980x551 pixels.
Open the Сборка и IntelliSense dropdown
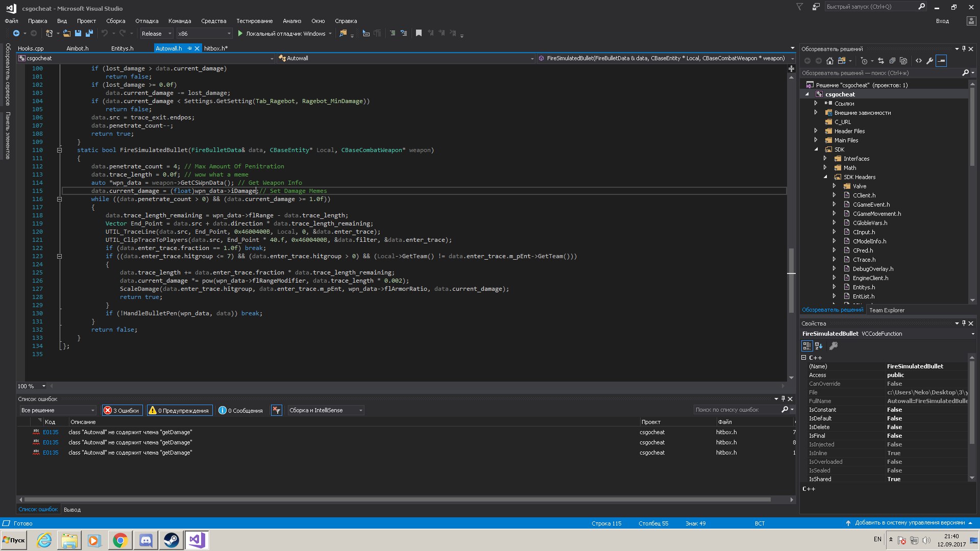click(x=325, y=410)
